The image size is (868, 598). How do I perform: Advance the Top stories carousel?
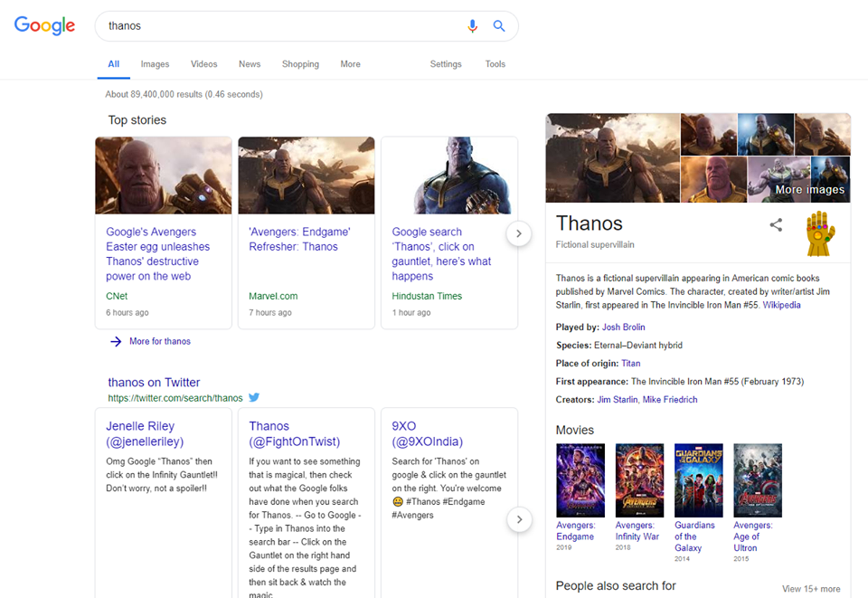(519, 233)
